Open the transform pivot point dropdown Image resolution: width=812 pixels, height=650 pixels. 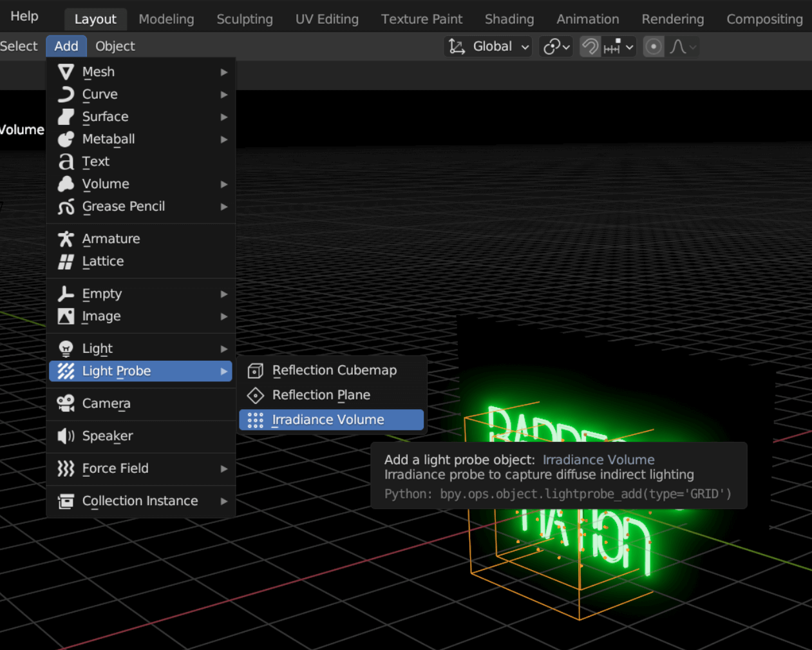pos(557,46)
